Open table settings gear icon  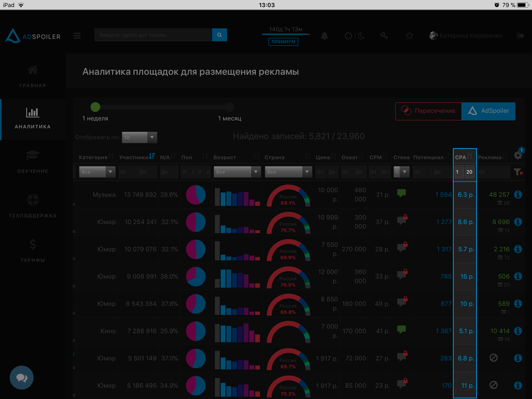(518, 156)
